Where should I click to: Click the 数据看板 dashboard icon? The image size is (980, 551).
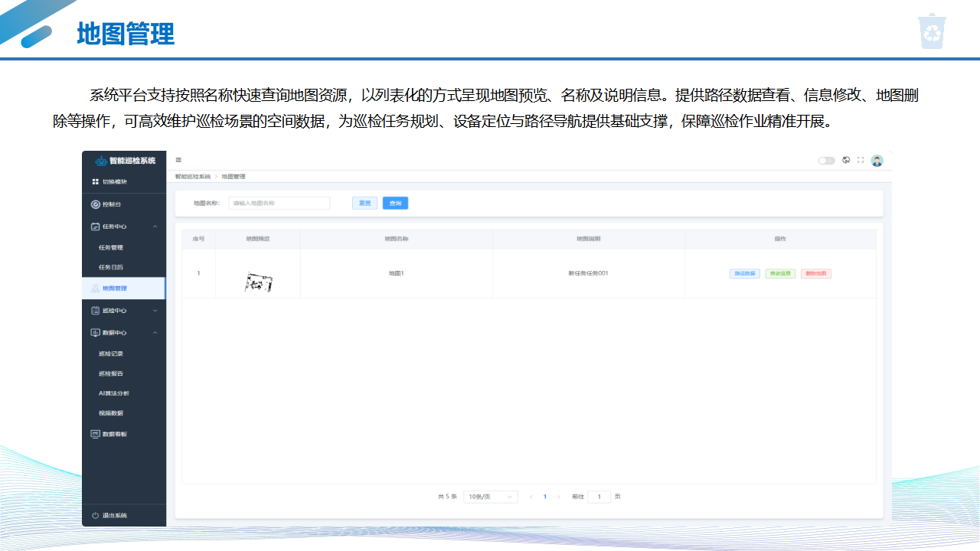pos(96,434)
